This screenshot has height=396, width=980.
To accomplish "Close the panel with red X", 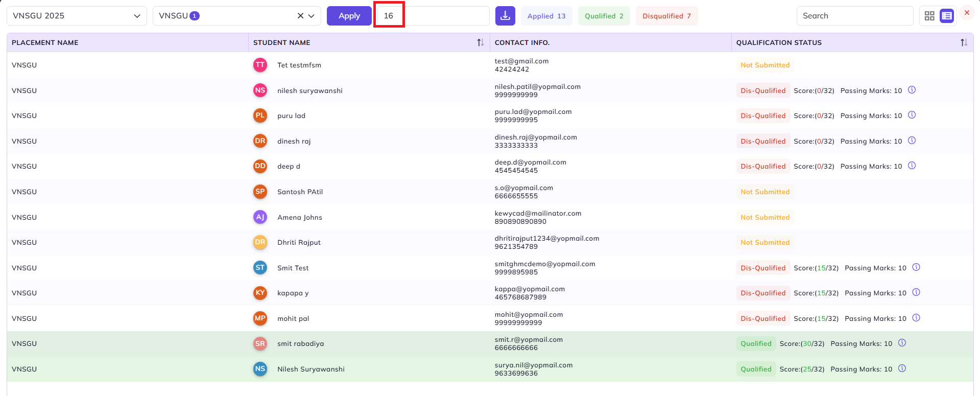I will tap(967, 13).
